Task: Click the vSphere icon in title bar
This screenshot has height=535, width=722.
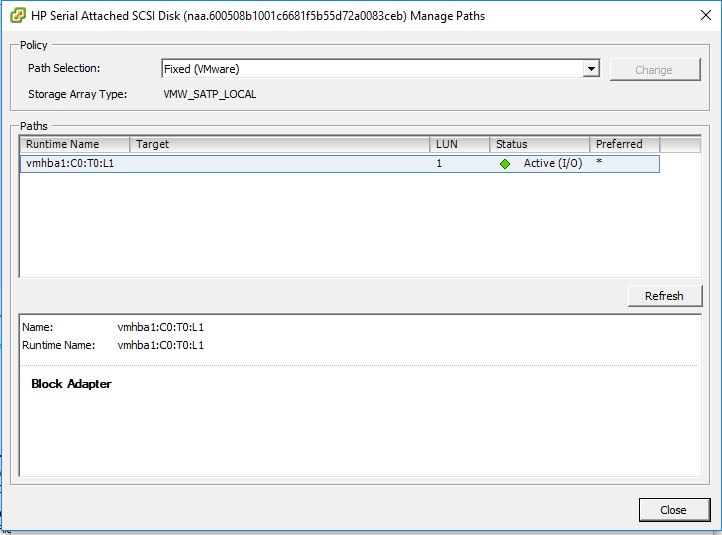Action: pyautogui.click(x=17, y=16)
